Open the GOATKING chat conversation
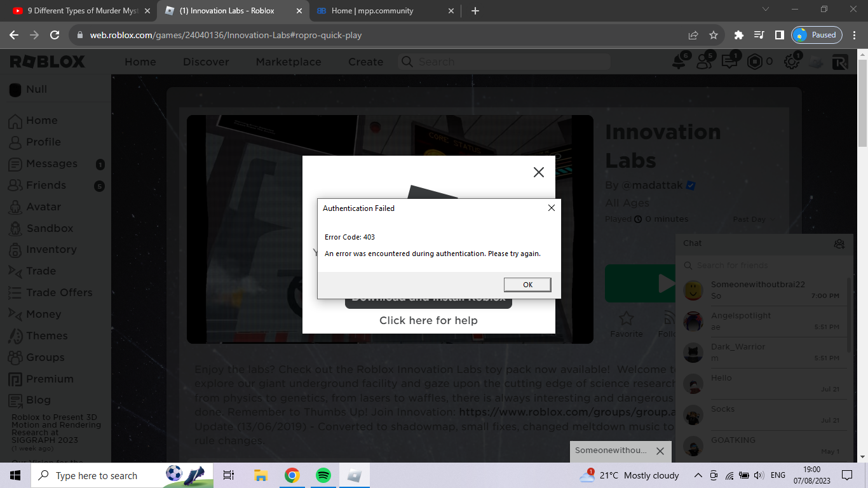 761,445
